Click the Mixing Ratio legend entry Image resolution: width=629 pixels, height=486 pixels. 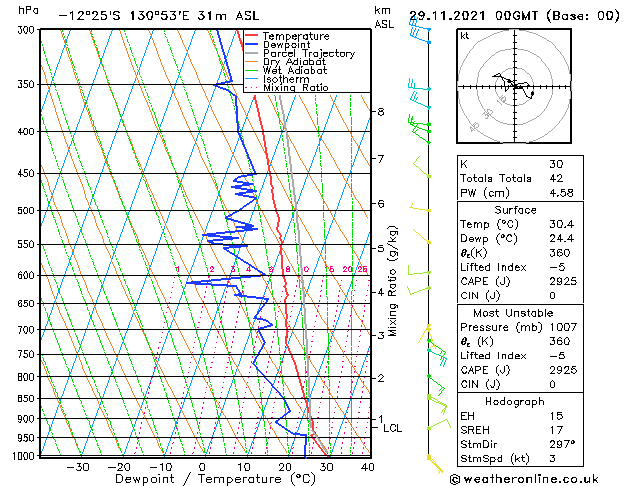point(286,87)
